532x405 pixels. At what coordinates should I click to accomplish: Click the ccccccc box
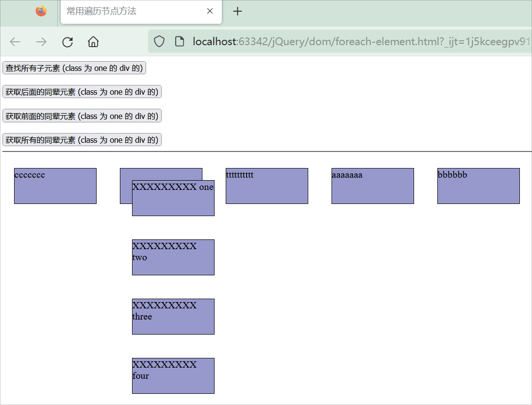click(55, 186)
